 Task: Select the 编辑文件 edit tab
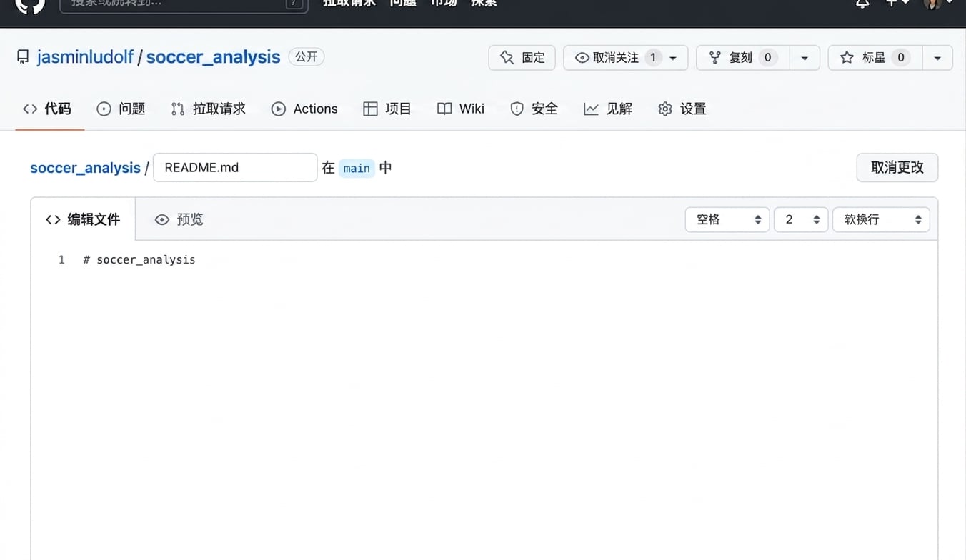[x=83, y=219]
